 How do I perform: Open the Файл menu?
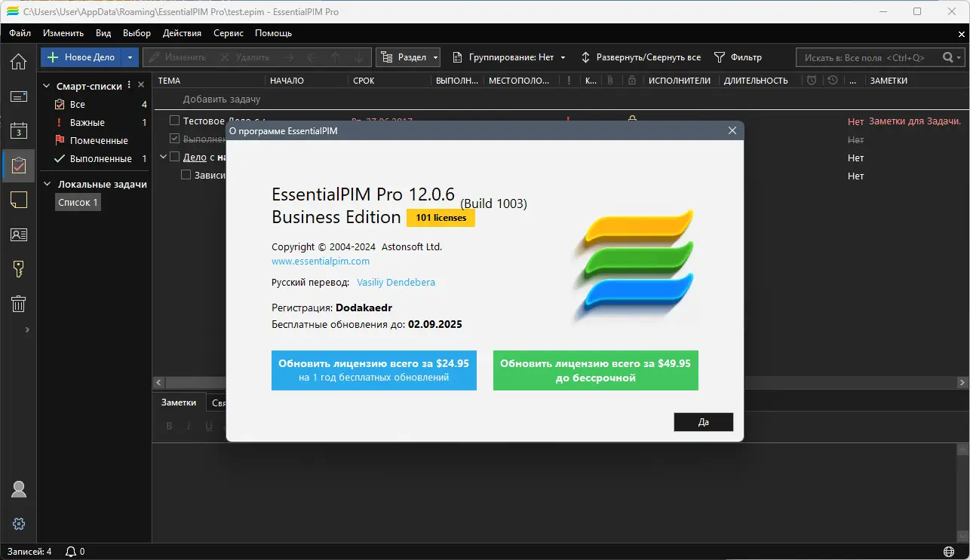[x=20, y=33]
